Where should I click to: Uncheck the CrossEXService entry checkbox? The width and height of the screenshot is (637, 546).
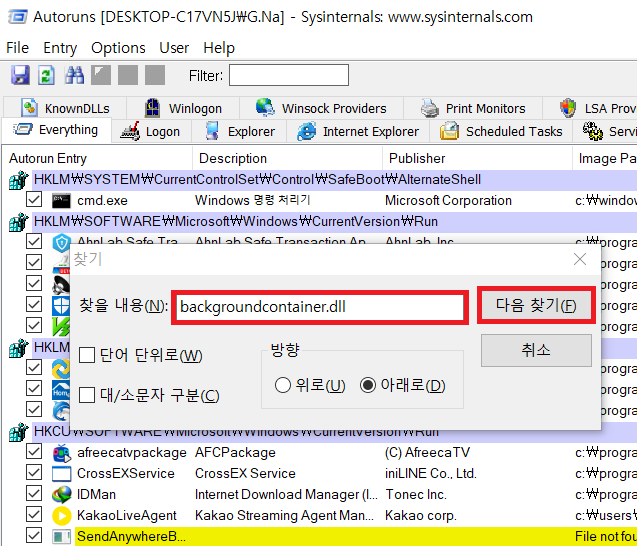[34, 473]
